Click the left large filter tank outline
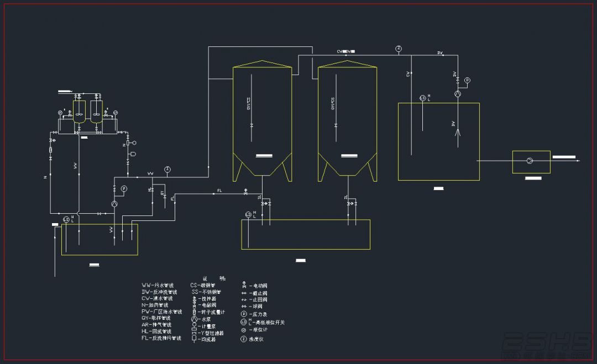 263,121
